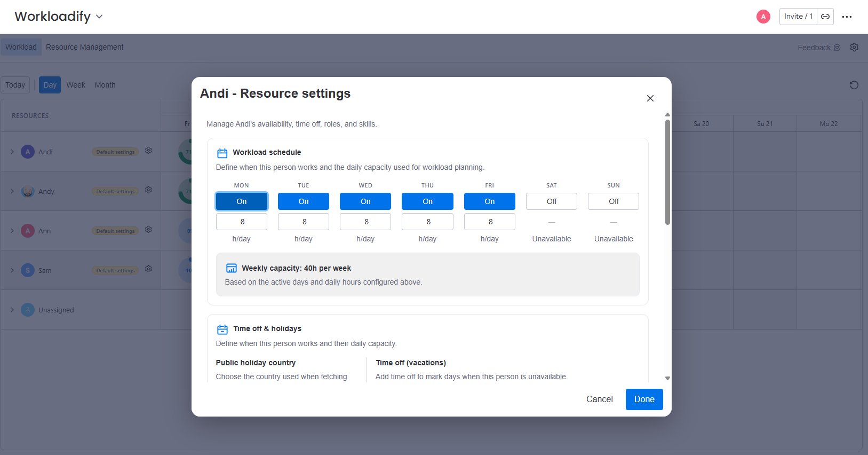Close the Resource settings dialog
This screenshot has width=868, height=455.
coord(650,98)
